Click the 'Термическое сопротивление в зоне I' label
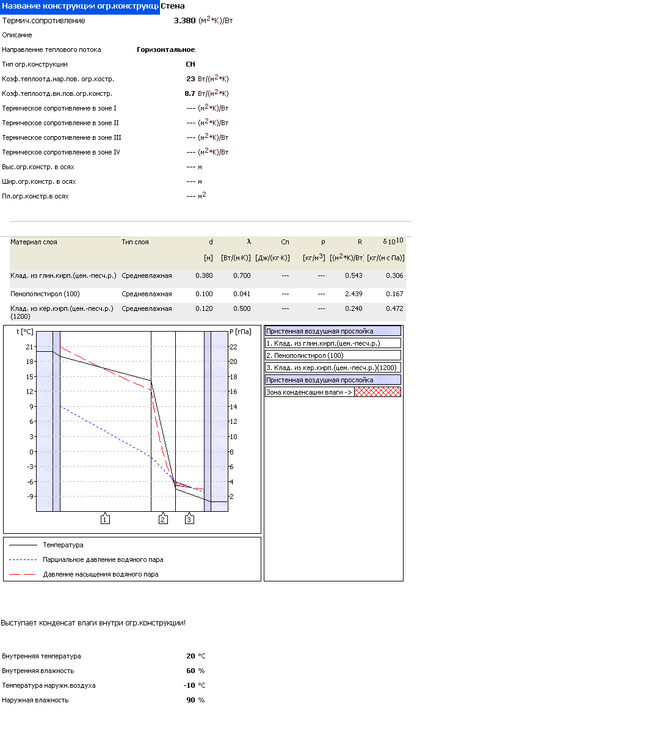Screen dimensions: 649x750 pos(59,109)
